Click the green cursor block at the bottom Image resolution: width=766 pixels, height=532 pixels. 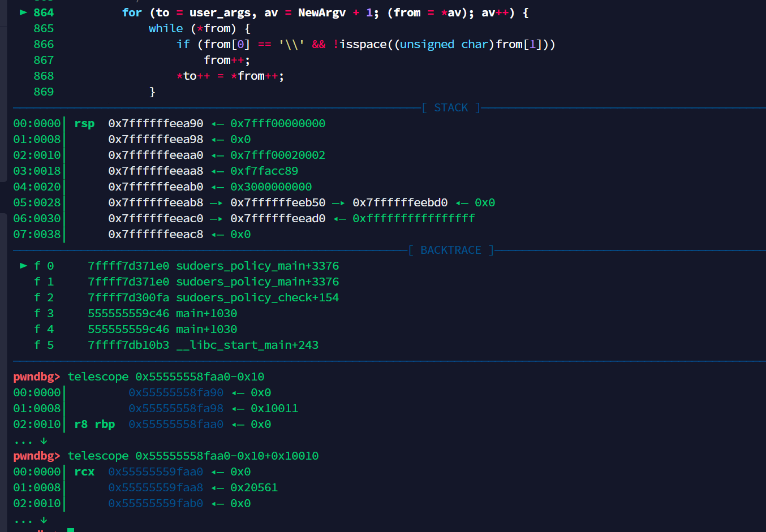(x=71, y=530)
